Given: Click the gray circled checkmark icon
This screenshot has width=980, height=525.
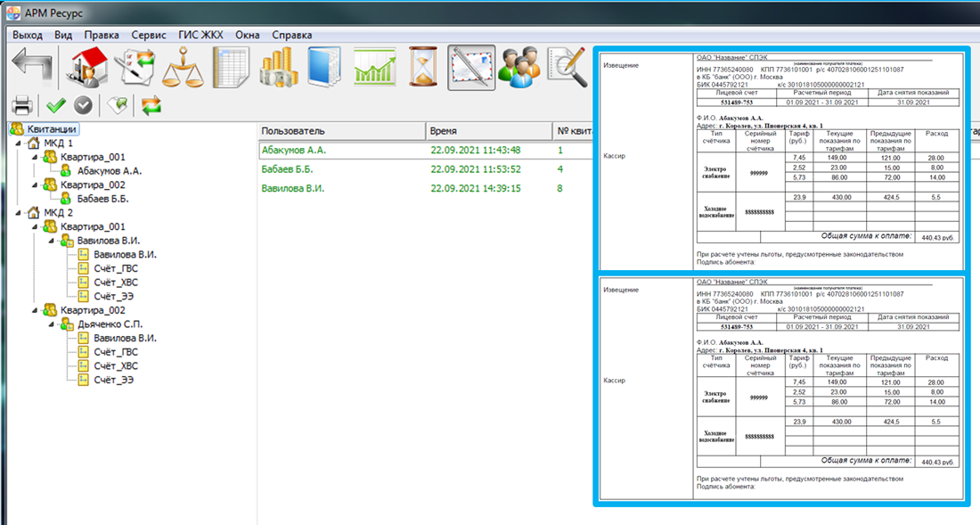Looking at the screenshot, I should pos(83,105).
